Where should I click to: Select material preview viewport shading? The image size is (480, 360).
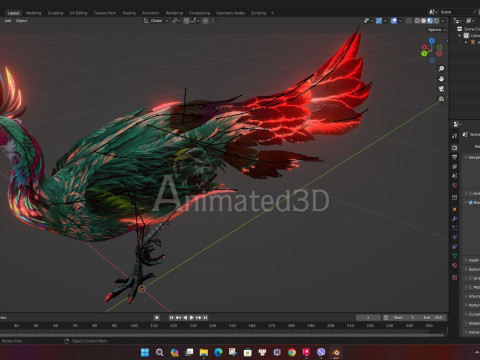[x=430, y=21]
